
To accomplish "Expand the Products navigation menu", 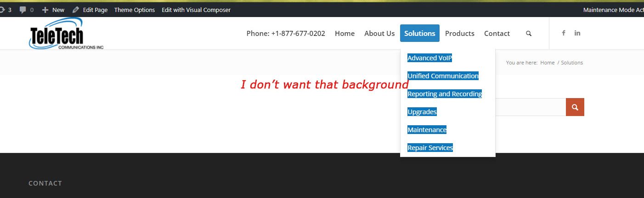I will (x=459, y=33).
